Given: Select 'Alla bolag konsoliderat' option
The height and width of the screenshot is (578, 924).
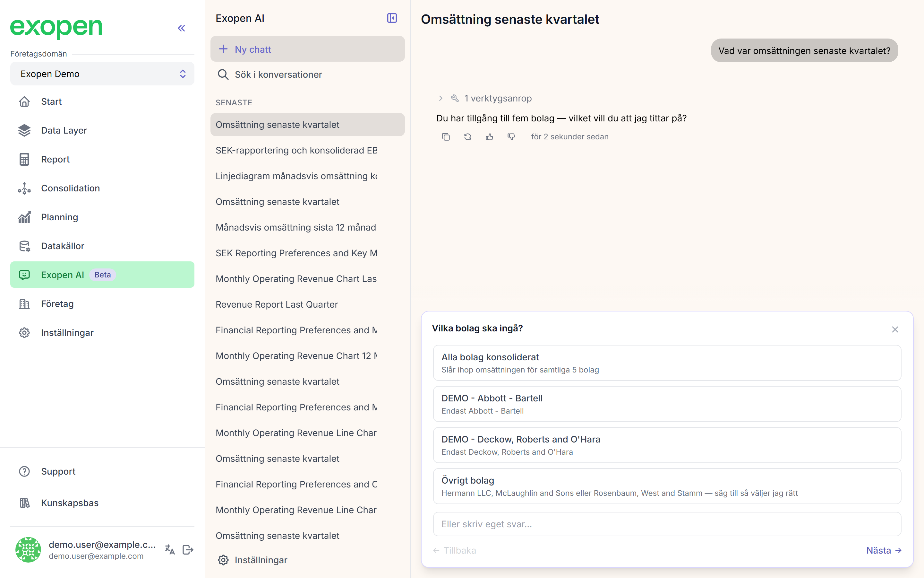Looking at the screenshot, I should click(667, 363).
